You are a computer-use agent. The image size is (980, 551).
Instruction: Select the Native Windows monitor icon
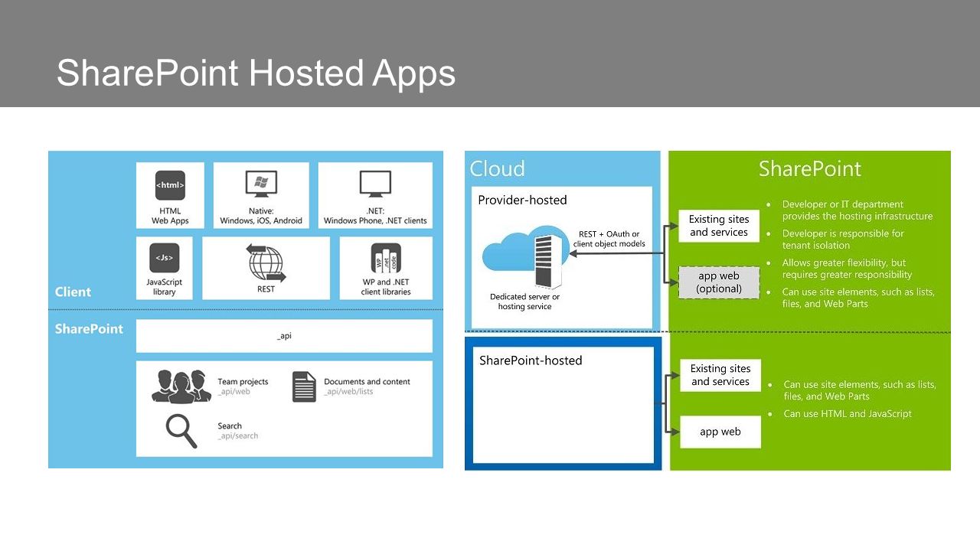click(x=261, y=184)
